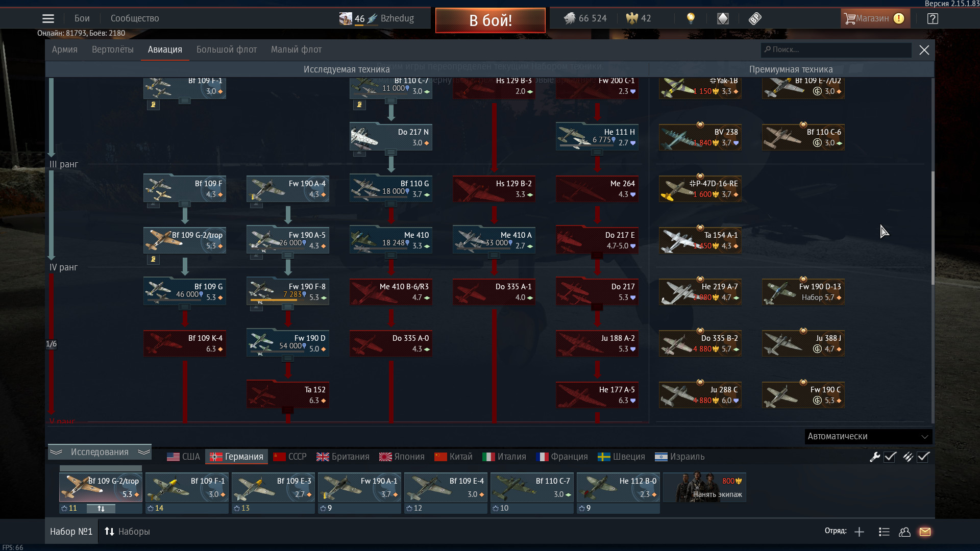This screenshot has width=980, height=551.
Task: Click the auto-repair wrench icon
Action: (875, 457)
